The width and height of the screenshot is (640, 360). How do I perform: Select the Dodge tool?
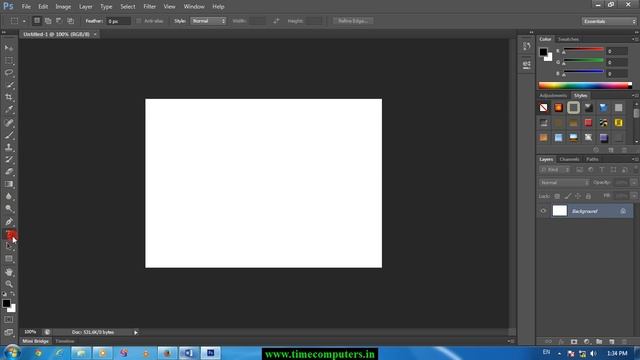tap(9, 209)
